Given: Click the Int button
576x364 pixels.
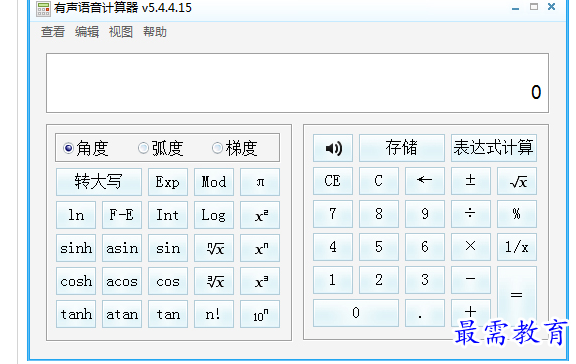Looking at the screenshot, I should click(x=168, y=215).
